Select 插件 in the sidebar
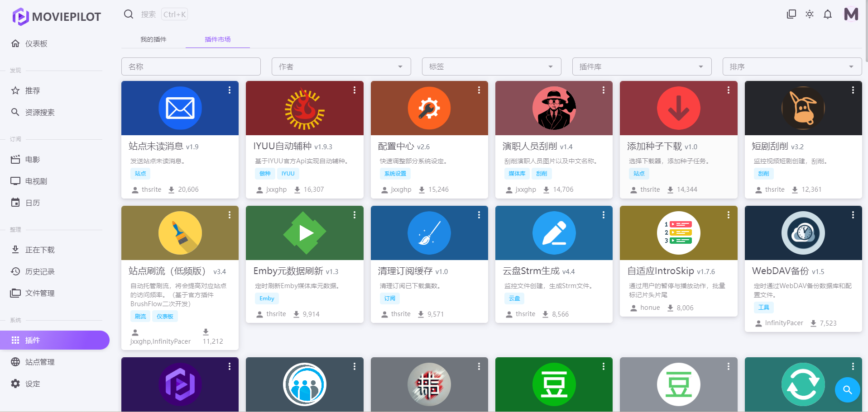 coord(55,340)
